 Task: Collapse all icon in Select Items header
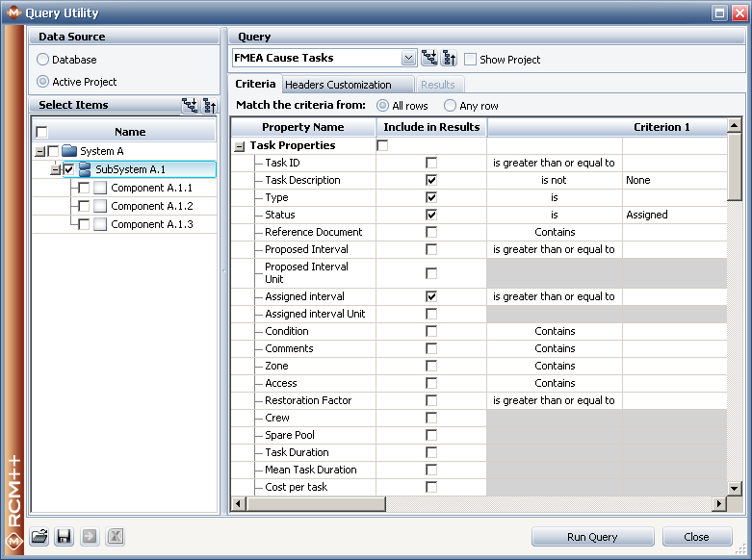click(209, 106)
